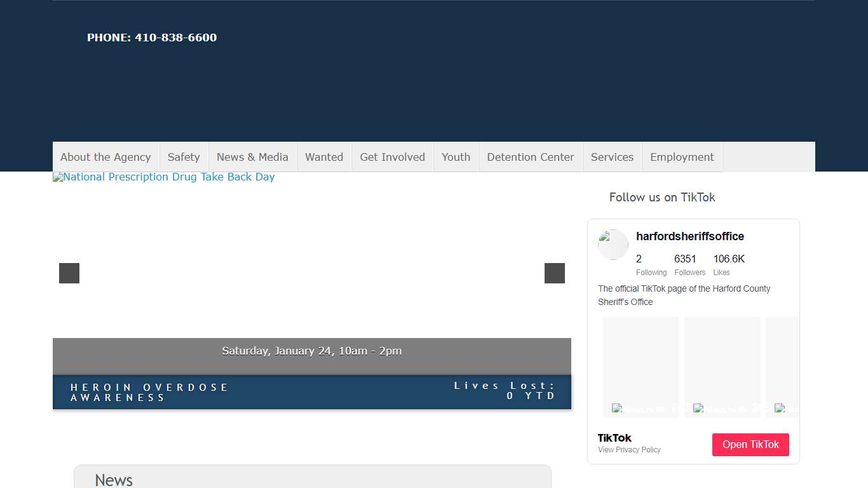This screenshot has width=868, height=488.
Task: Select the partially visible third TikTok video
Action: pyautogui.click(x=782, y=367)
